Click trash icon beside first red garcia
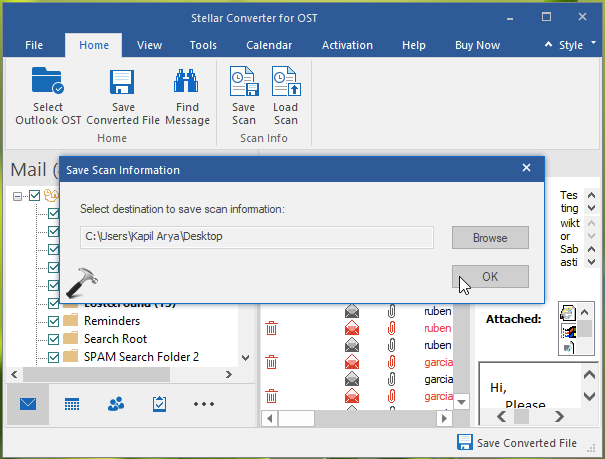The width and height of the screenshot is (605, 459). 272,362
